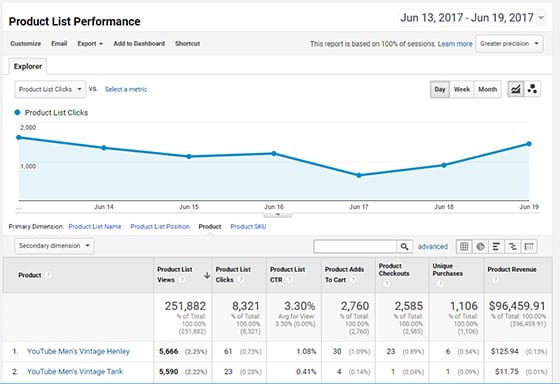Choose Product List Name primary dimension
The width and height of the screenshot is (560, 384).
click(95, 226)
